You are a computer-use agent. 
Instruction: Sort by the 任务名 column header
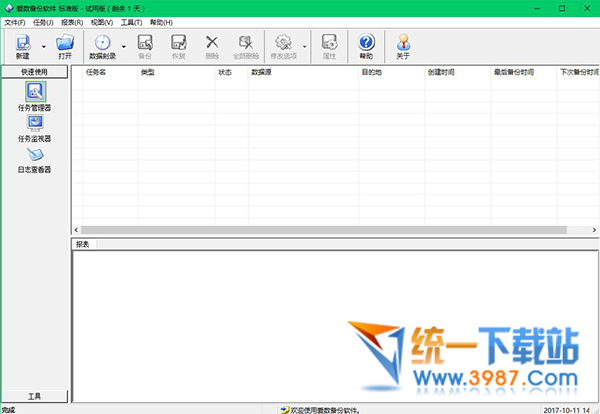pos(97,73)
